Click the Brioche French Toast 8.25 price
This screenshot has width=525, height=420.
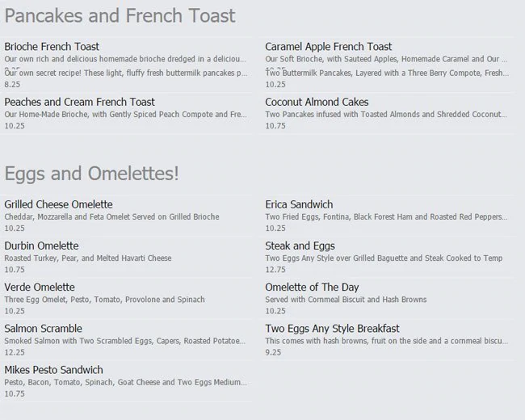pos(12,84)
